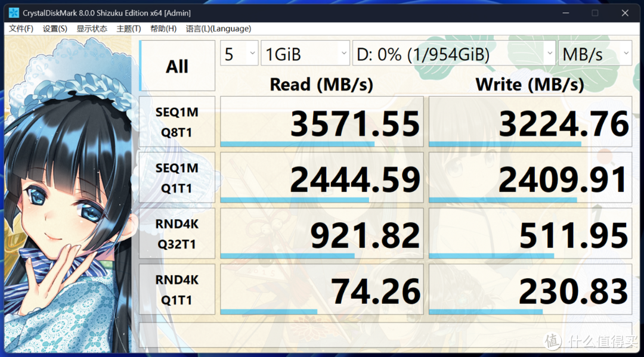644x357 pixels.
Task: Select the 2409.91 write result
Action: tap(530, 178)
